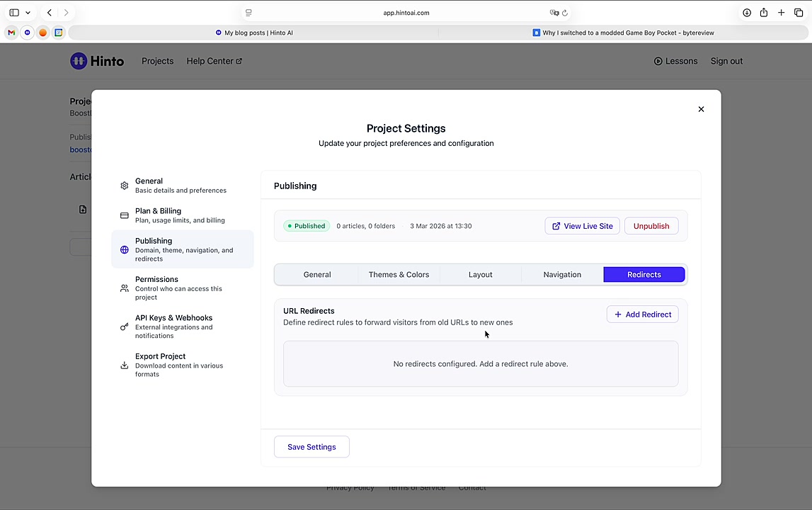Select the General publishing tab
The height and width of the screenshot is (510, 812).
point(317,275)
